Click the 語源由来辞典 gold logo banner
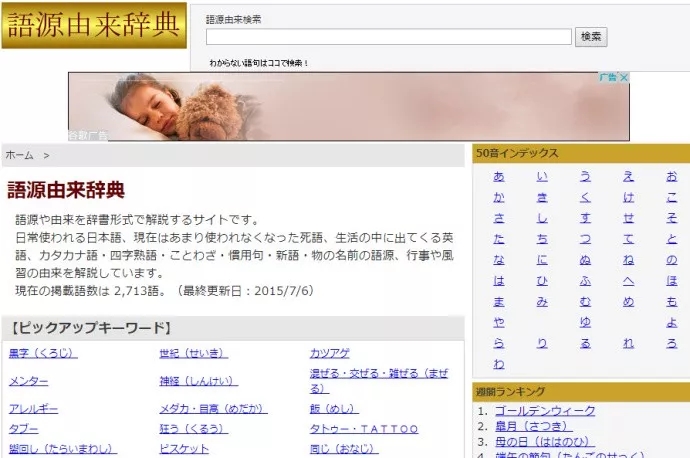 pyautogui.click(x=94, y=26)
